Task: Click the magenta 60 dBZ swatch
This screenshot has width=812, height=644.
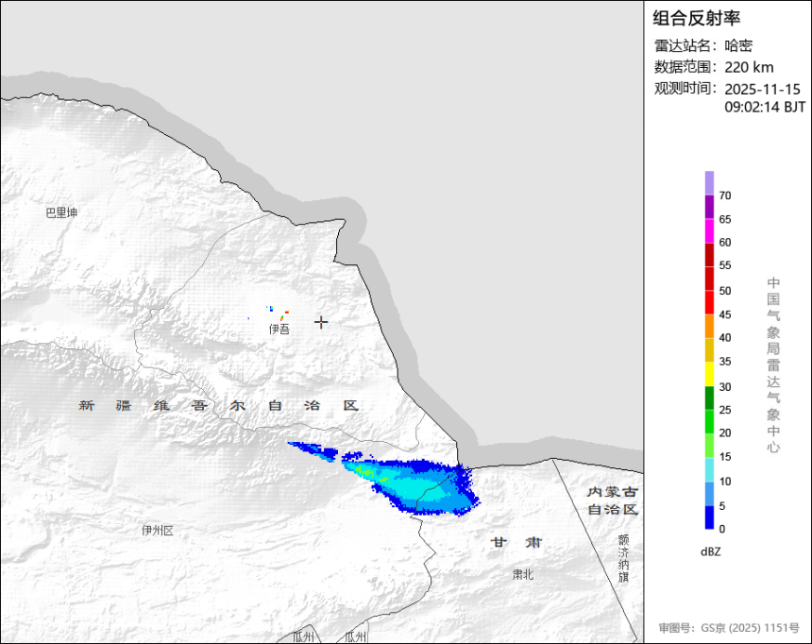Action: pos(709,230)
